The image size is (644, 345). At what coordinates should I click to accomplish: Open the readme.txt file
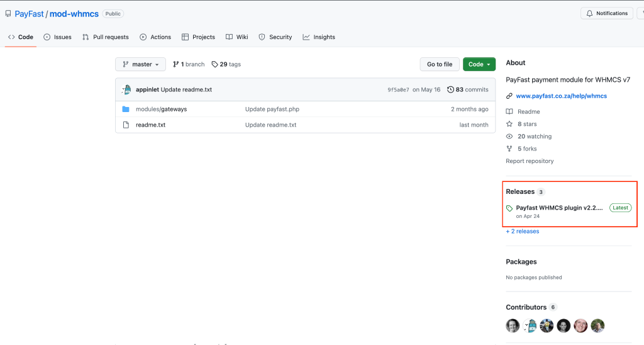click(x=151, y=125)
